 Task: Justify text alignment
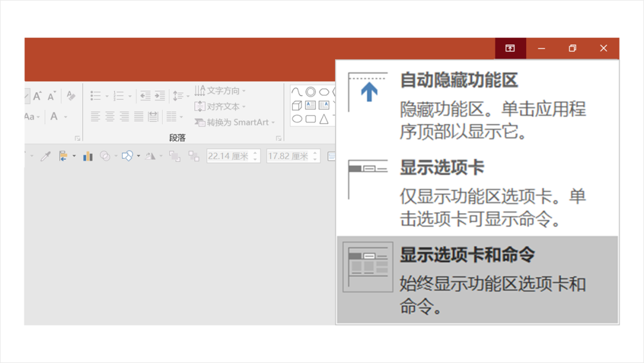click(139, 117)
